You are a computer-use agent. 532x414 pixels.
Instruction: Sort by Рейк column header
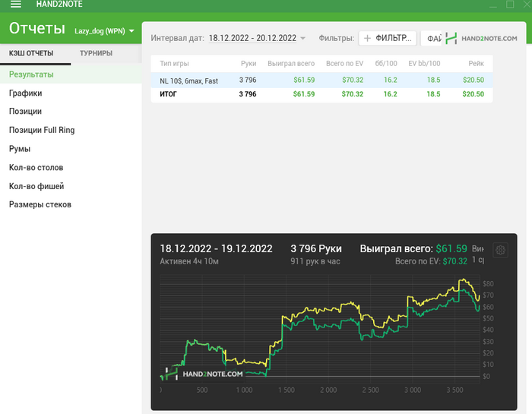coord(476,63)
